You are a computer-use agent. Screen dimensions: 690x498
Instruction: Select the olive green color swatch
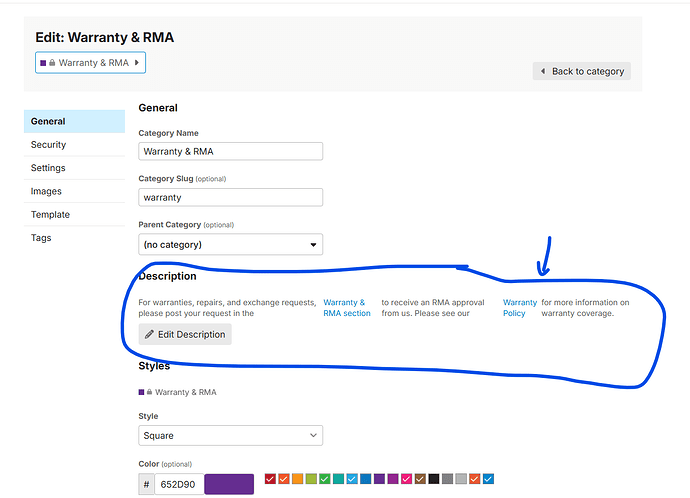[x=311, y=479]
